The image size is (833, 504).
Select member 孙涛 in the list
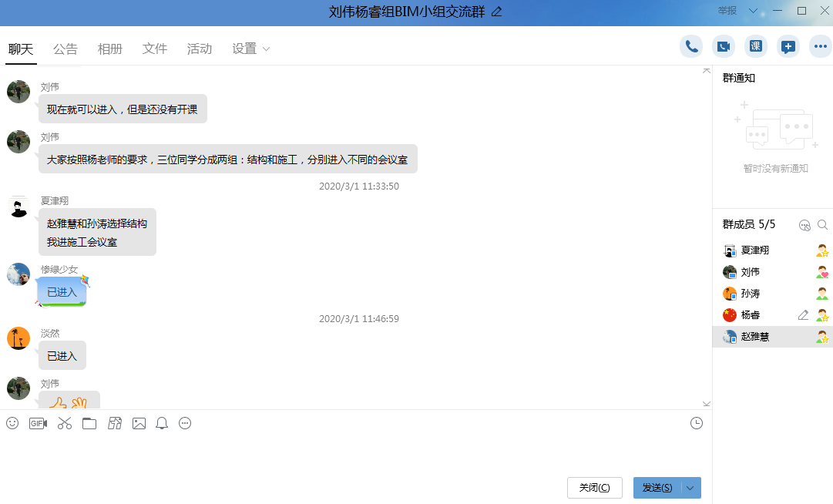pyautogui.click(x=751, y=294)
